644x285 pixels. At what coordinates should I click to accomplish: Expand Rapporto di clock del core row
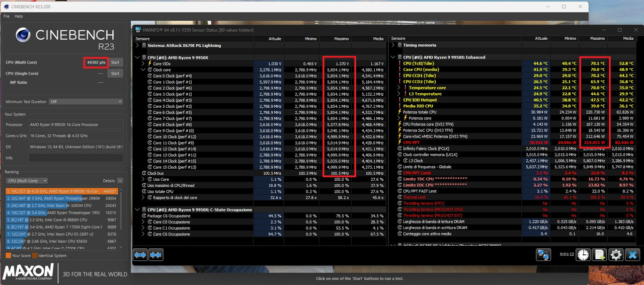click(143, 197)
